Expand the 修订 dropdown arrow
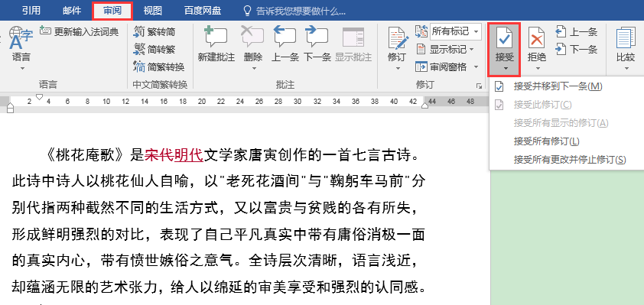Viewport: 644px width, 305px height. (x=397, y=69)
